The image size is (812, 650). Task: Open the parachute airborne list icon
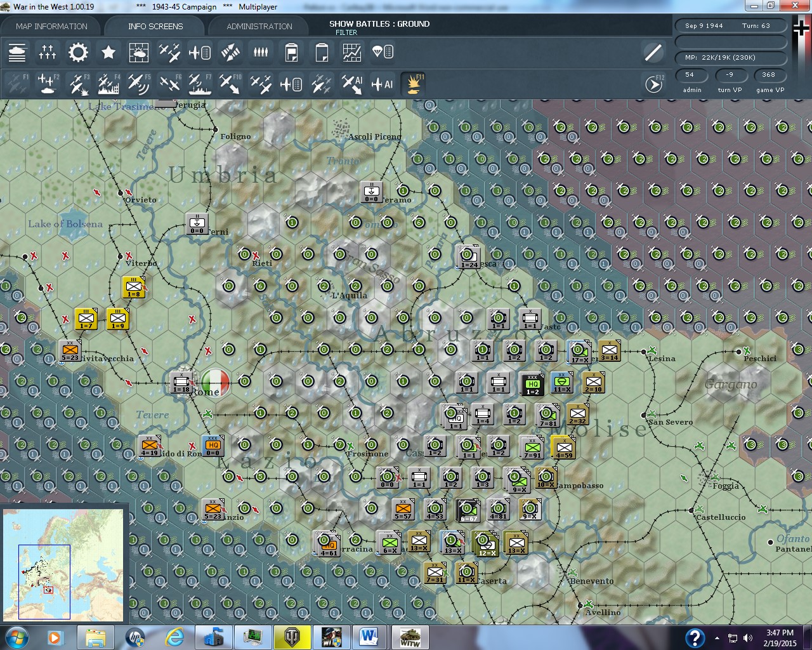pos(383,52)
